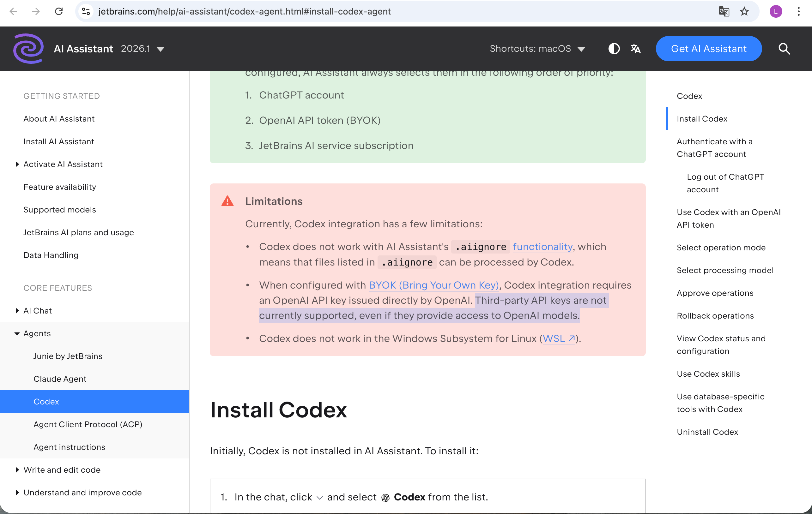Jump to Use database-specific tools with Codex
Screen dimensions: 812x514
click(x=720, y=403)
